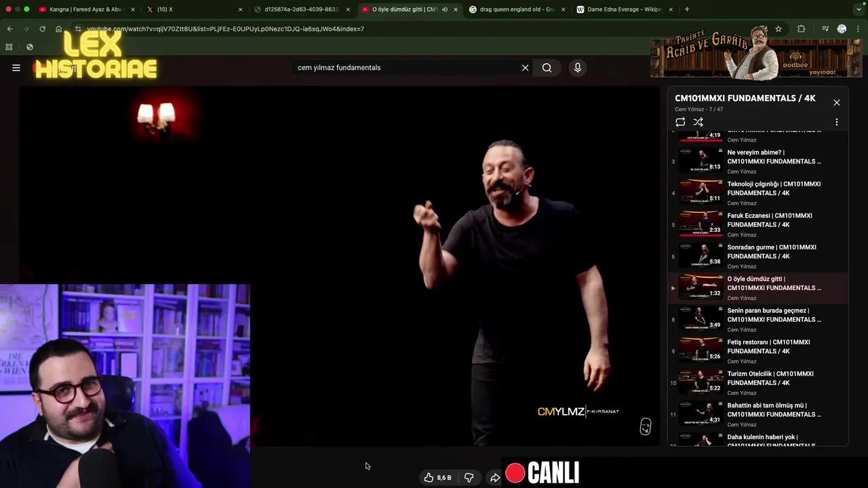Open the browser profile avatar

coord(842,29)
